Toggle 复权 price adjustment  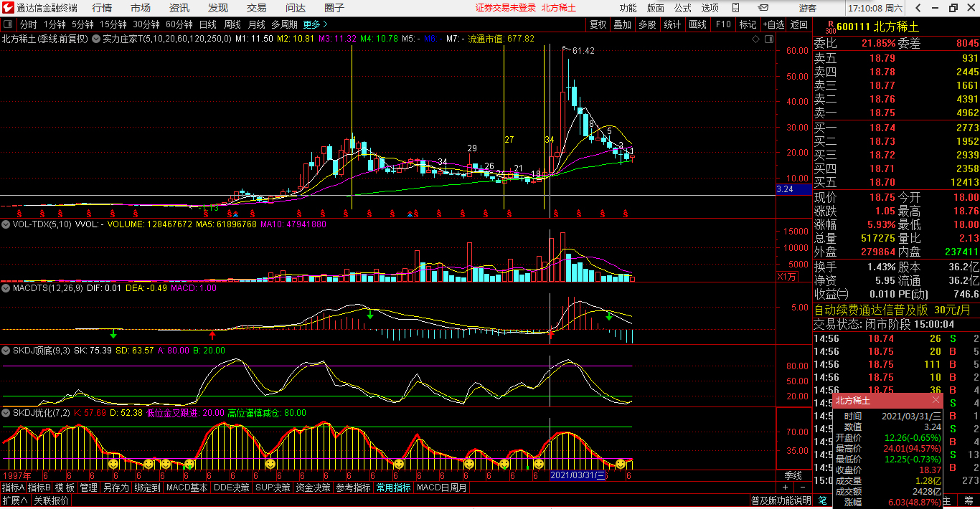coord(598,24)
